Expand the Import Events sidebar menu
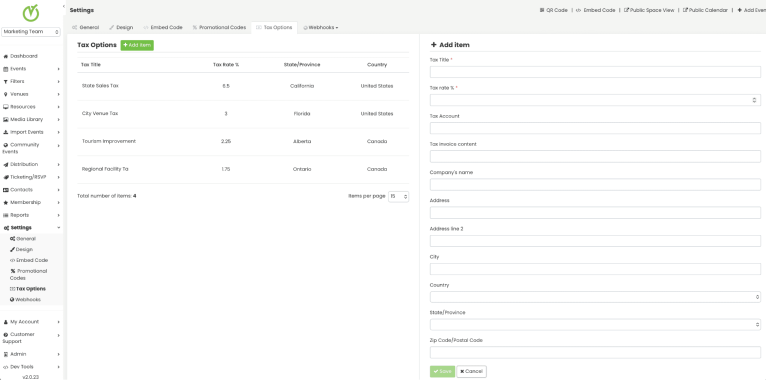Viewport: 766px width, 380px height. (31, 132)
